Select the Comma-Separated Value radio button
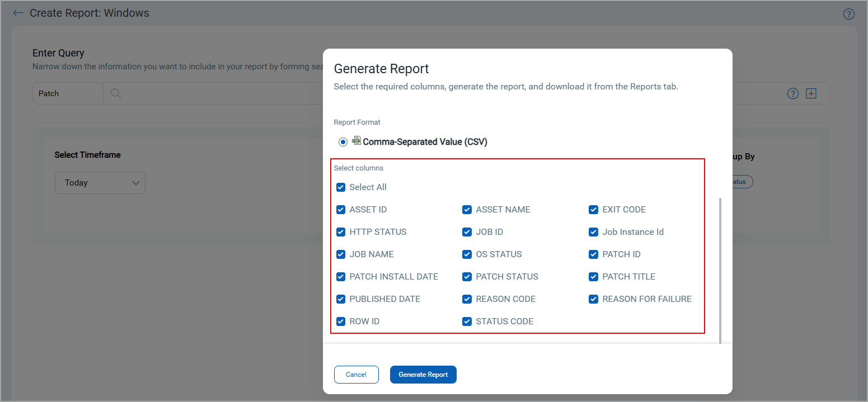 343,142
